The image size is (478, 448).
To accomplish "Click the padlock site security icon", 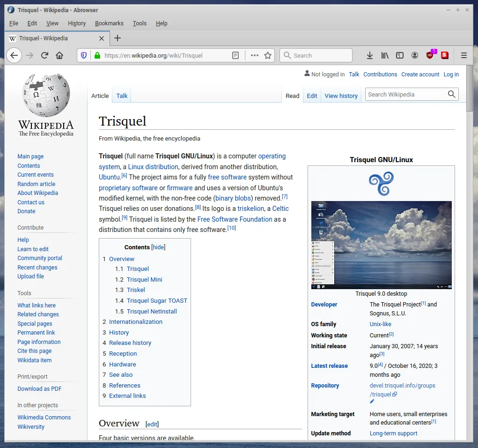I will pos(96,55).
